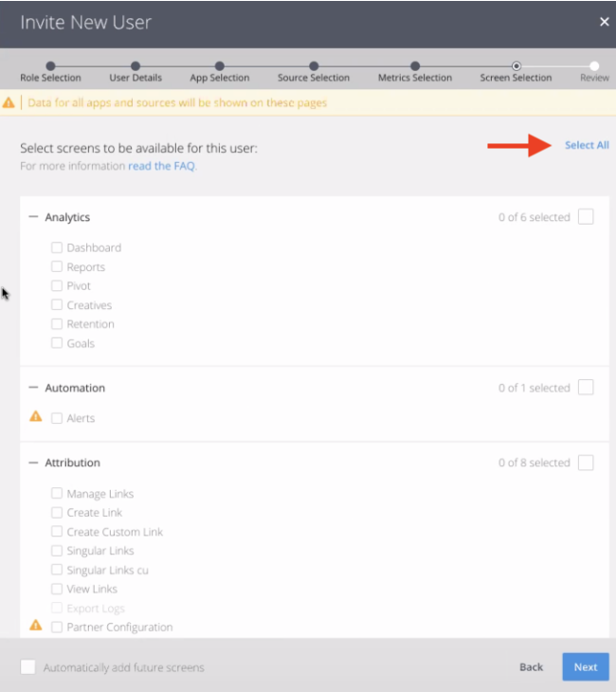Click the Attribution section heading
The image size is (616, 692).
73,463
